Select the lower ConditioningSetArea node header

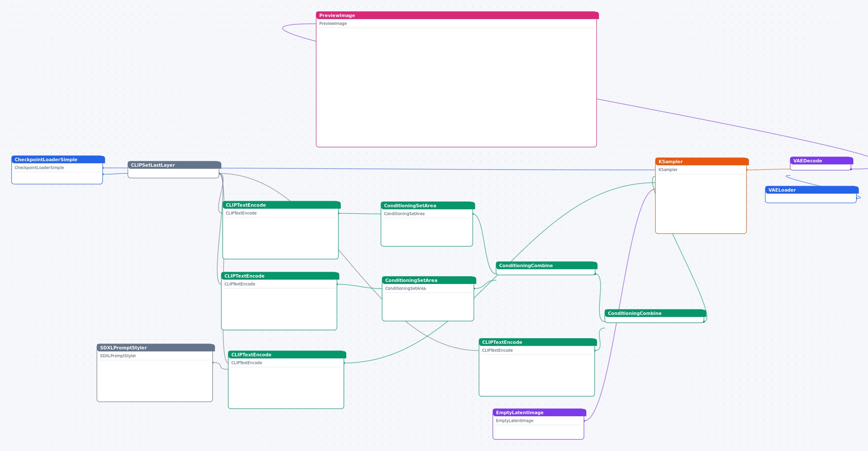(x=429, y=280)
